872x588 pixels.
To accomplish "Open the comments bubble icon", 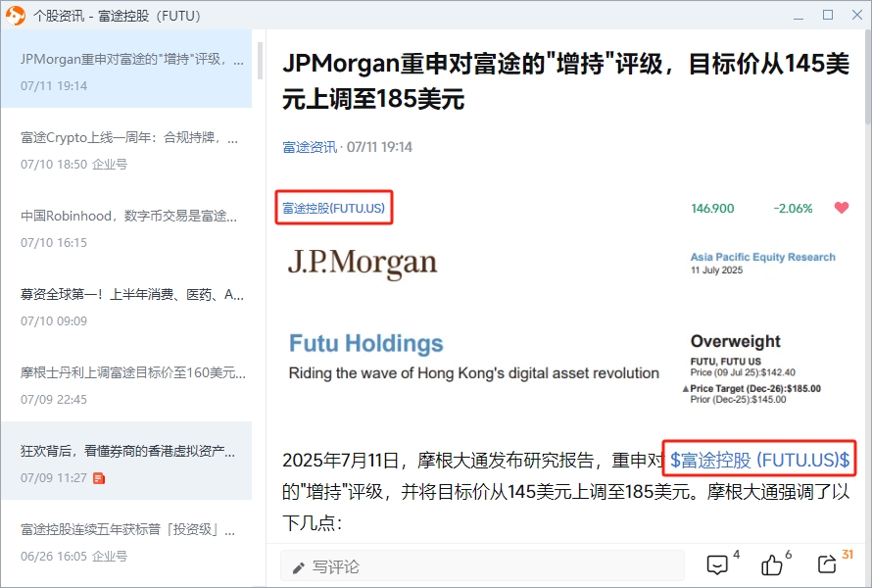I will click(x=717, y=565).
